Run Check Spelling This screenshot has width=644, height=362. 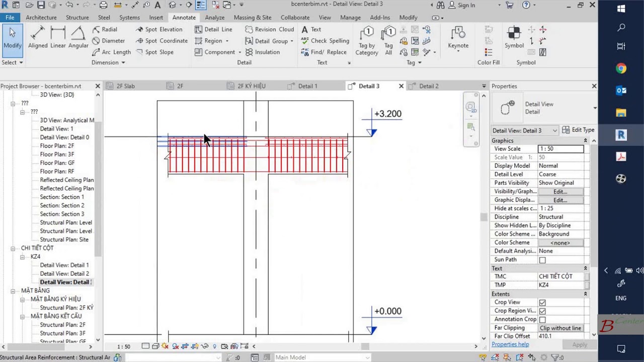tap(325, 41)
